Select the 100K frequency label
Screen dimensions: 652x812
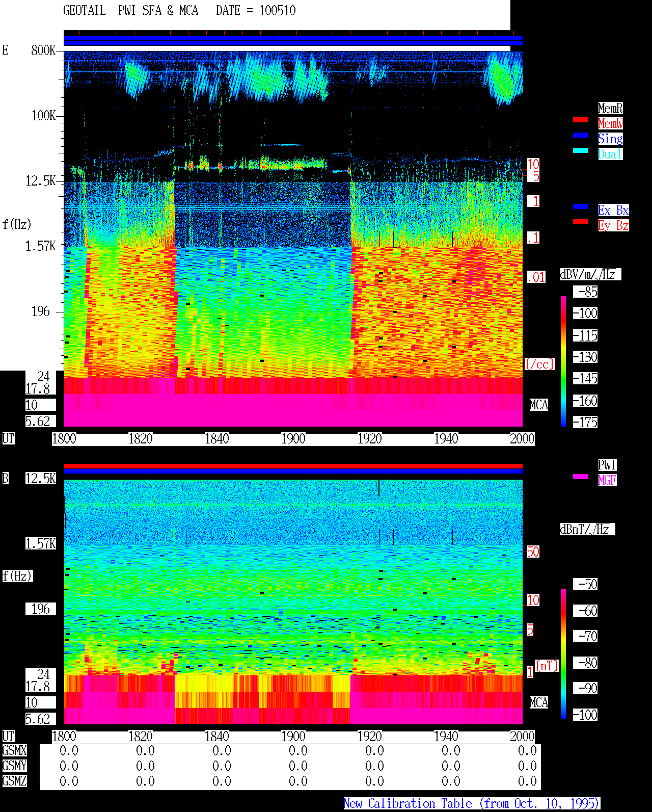point(43,115)
